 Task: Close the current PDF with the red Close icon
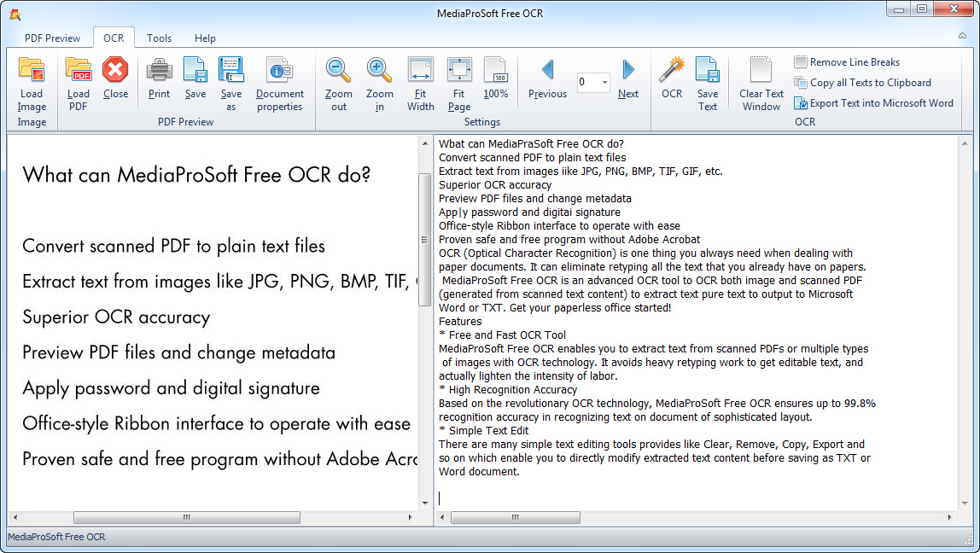[115, 69]
